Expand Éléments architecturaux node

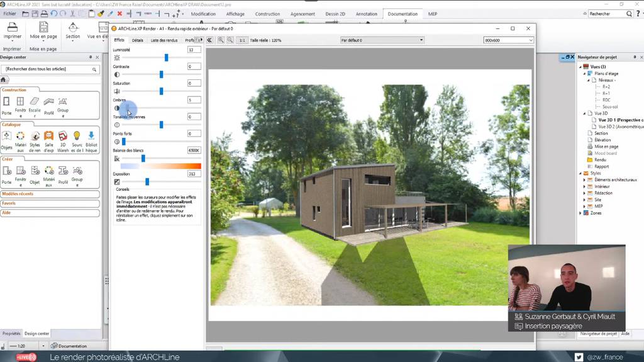pyautogui.click(x=585, y=180)
